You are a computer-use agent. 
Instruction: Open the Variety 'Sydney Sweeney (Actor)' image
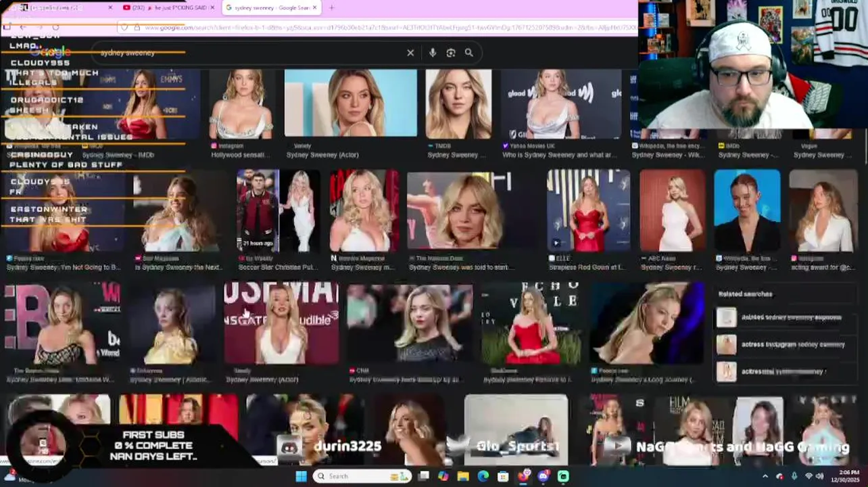click(351, 103)
